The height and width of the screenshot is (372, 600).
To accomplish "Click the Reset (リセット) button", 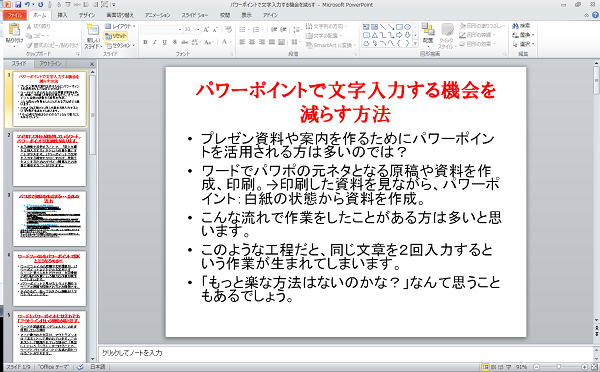I will [x=116, y=36].
